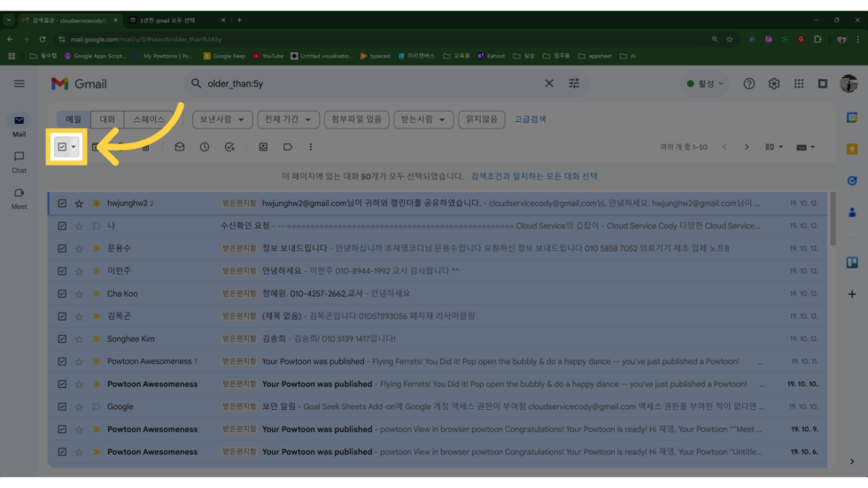Viewport: 868px width, 488px height.
Task: Open the Kahoot bookmark
Action: (491, 56)
